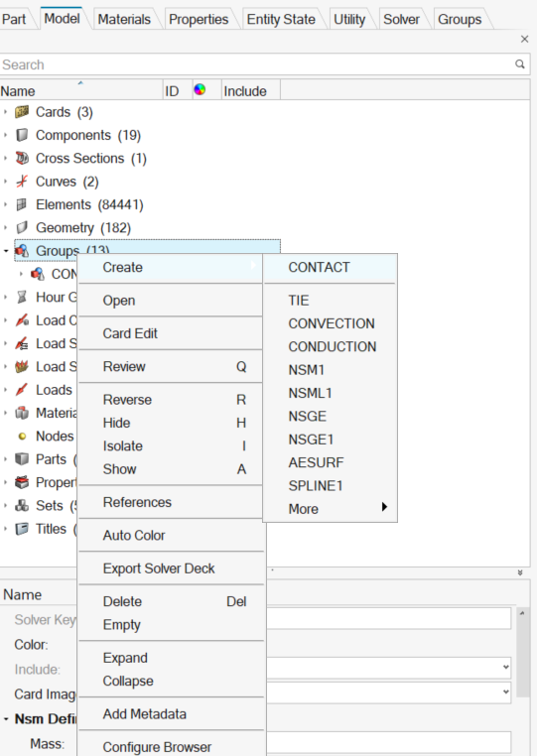
Task: Click the Curves icon in tree
Action: 22,182
